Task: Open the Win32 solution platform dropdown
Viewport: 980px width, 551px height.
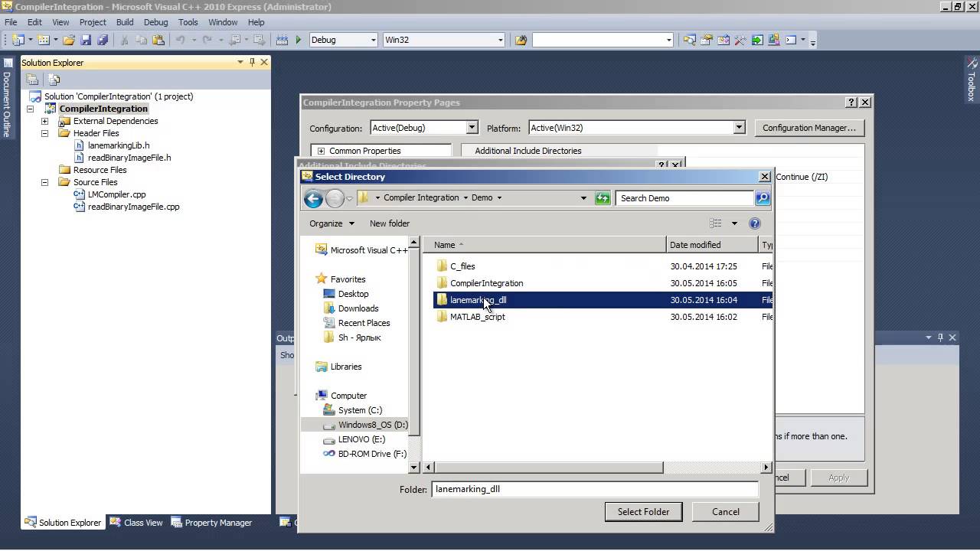Action: click(x=501, y=40)
